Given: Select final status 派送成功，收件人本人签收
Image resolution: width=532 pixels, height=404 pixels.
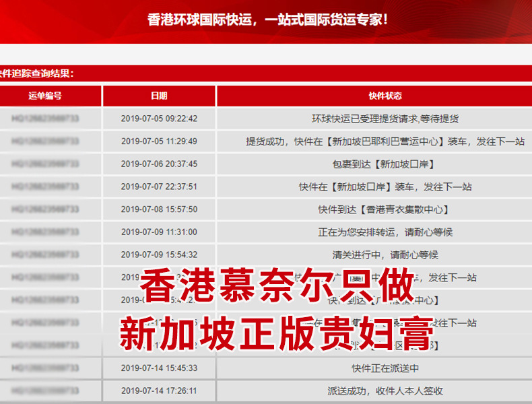Looking at the screenshot, I should pos(385,391).
